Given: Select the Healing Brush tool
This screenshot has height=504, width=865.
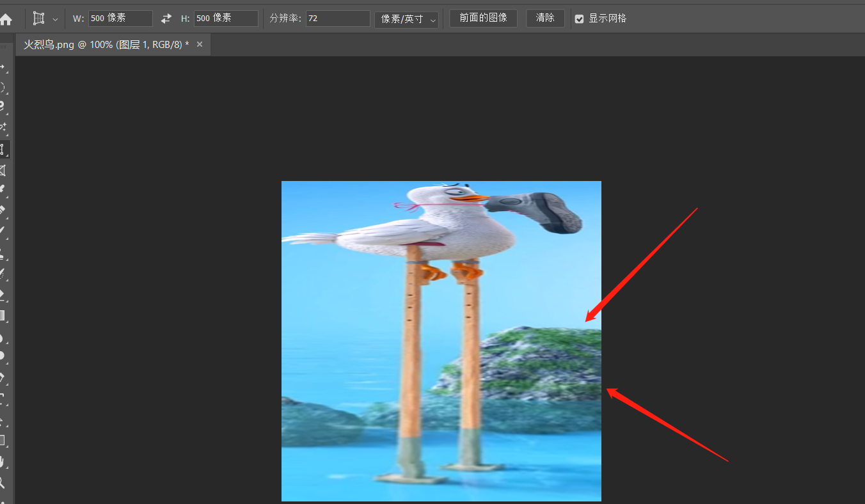Looking at the screenshot, I should point(3,210).
